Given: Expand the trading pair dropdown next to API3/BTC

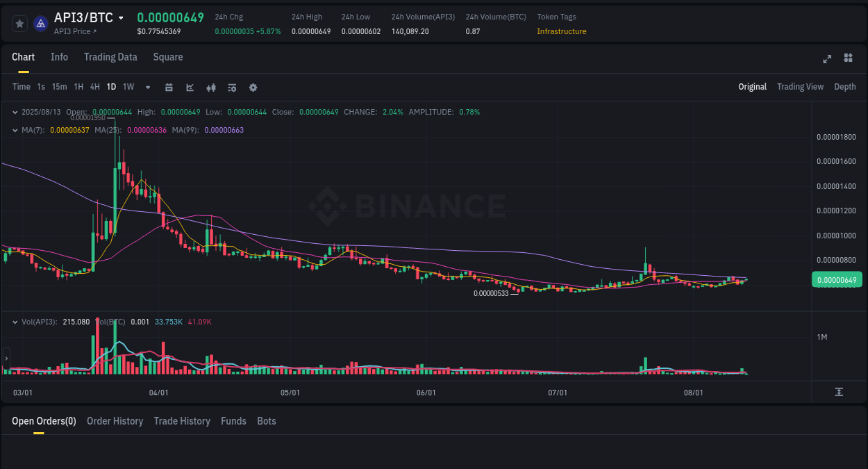Looking at the screenshot, I should click(120, 17).
